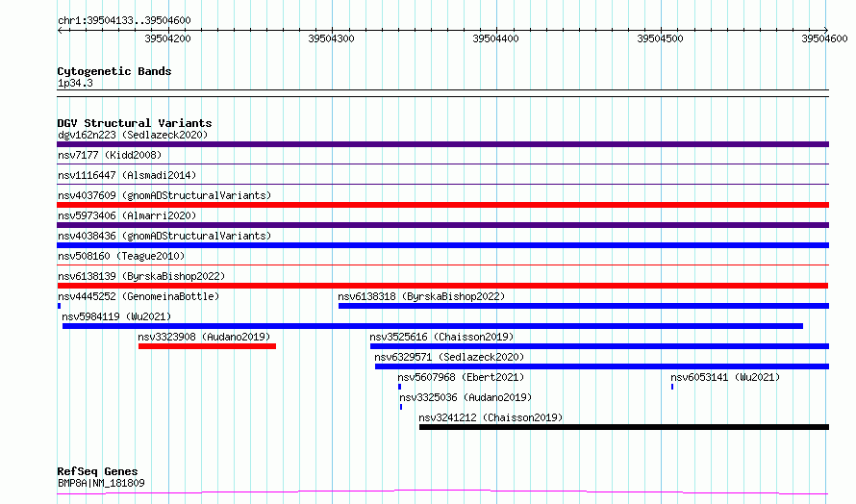Click nsv4445252 (GenomeinaBottle) label

(x=138, y=296)
